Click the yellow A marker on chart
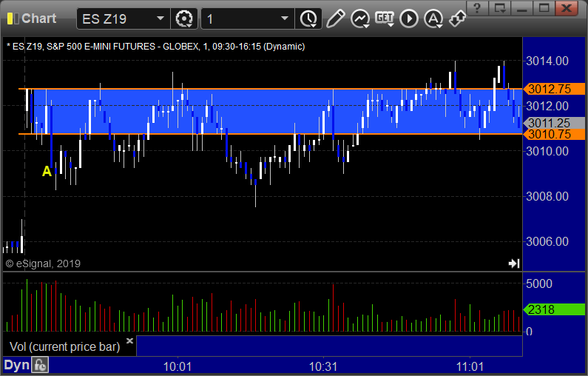The height and width of the screenshot is (376, 588). tap(47, 171)
